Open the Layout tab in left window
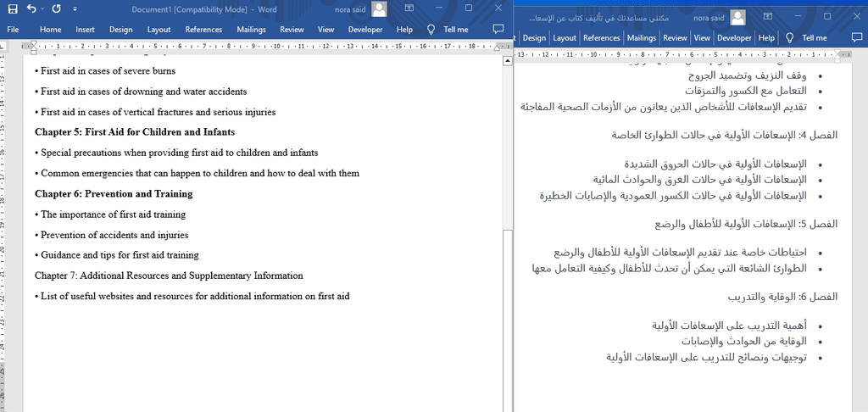This screenshot has height=412, width=868. 159,30
